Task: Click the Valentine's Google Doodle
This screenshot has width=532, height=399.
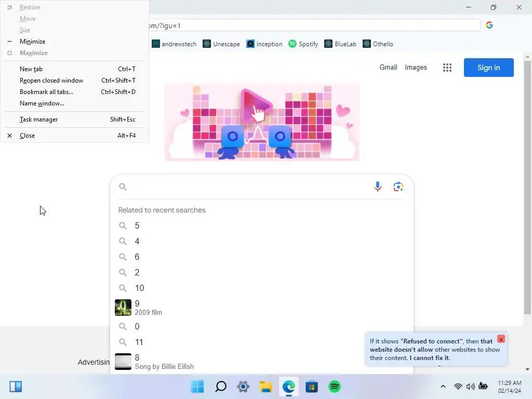Action: (x=262, y=122)
